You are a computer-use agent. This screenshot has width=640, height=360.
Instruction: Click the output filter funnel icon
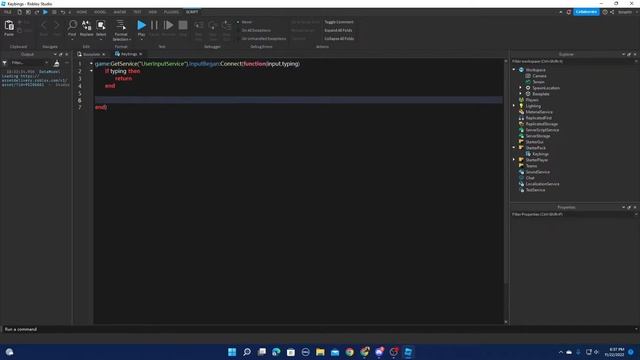pos(4,63)
